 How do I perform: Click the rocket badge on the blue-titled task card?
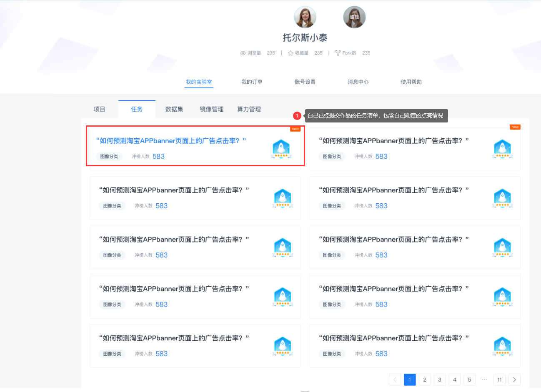[281, 150]
